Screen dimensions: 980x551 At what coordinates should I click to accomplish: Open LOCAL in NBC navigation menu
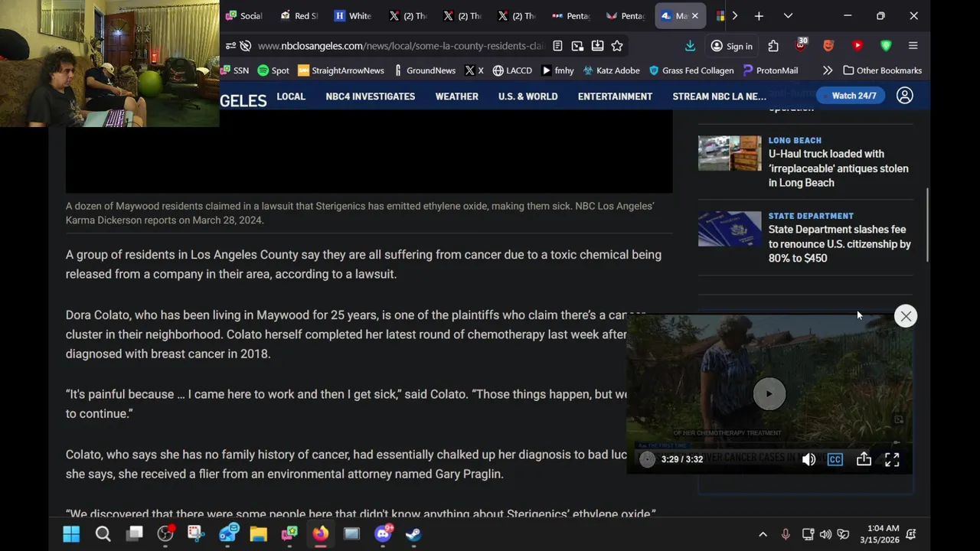point(291,96)
